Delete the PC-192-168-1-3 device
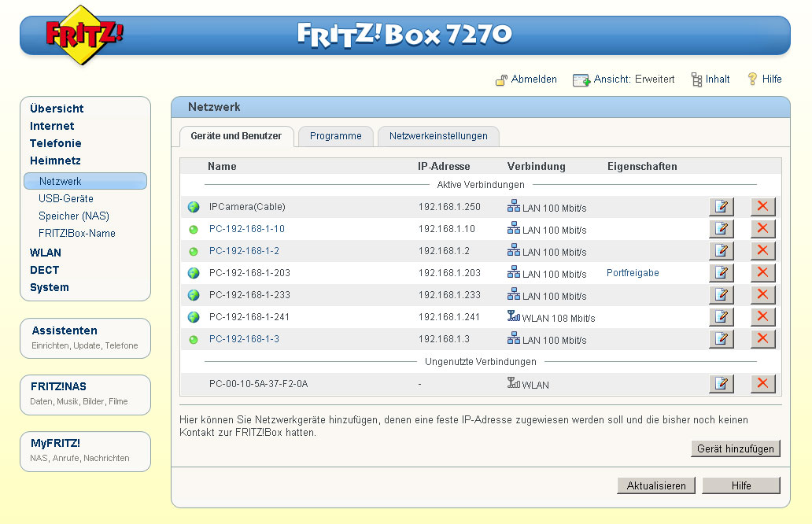The height and width of the screenshot is (524, 812). tap(762, 338)
